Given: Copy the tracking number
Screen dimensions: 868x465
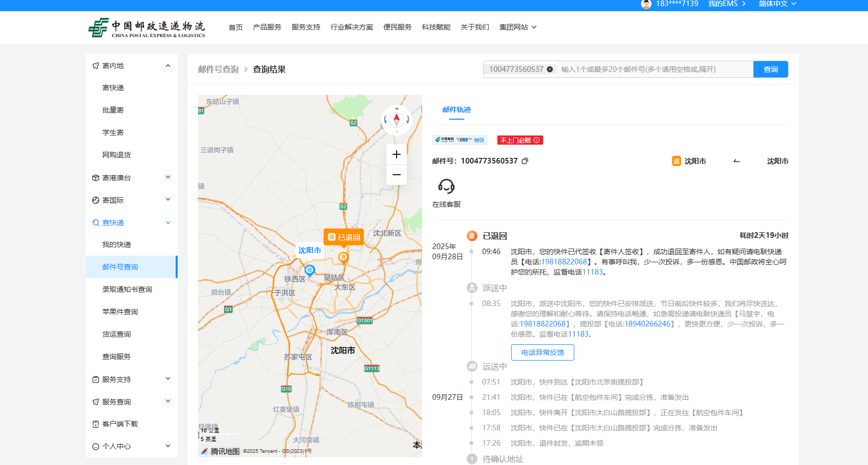Looking at the screenshot, I should click(x=525, y=161).
